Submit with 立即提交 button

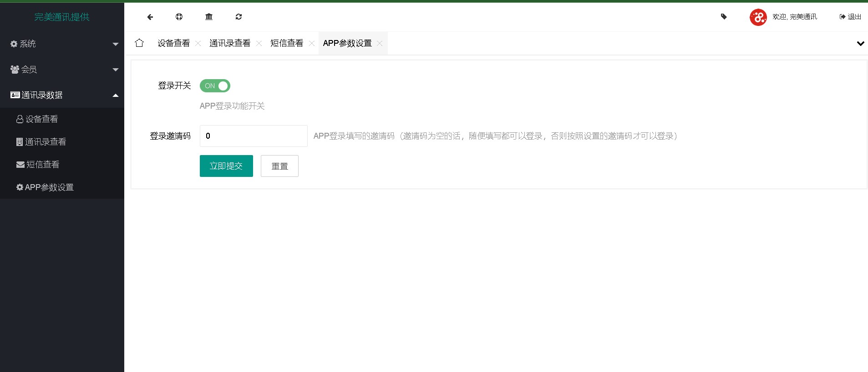click(x=226, y=166)
